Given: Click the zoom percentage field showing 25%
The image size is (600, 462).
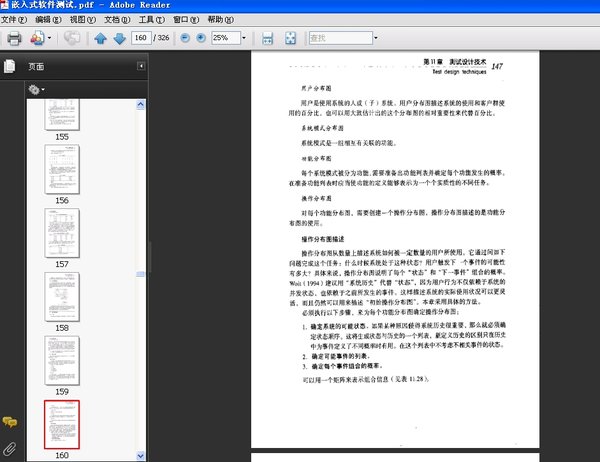Looking at the screenshot, I should (x=226, y=38).
